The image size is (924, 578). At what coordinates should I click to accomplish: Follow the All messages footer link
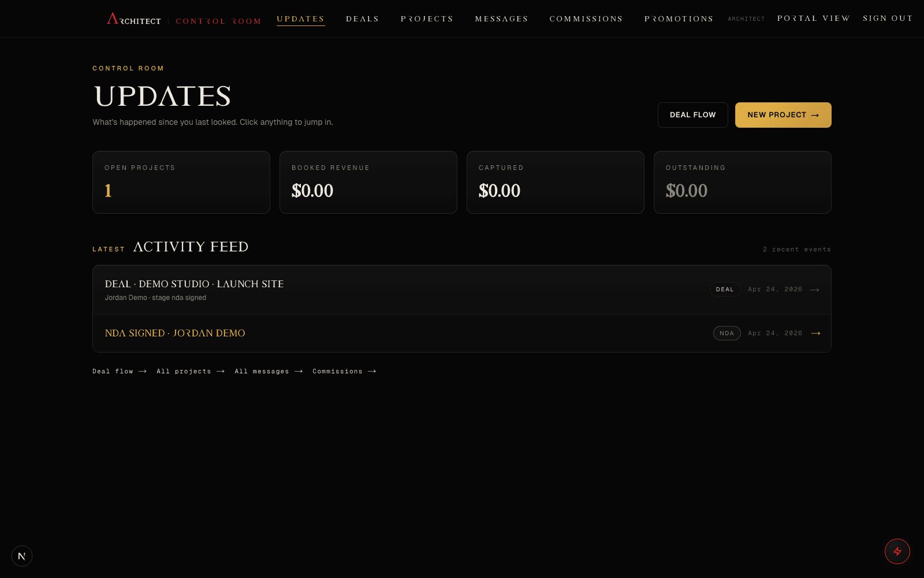click(269, 372)
